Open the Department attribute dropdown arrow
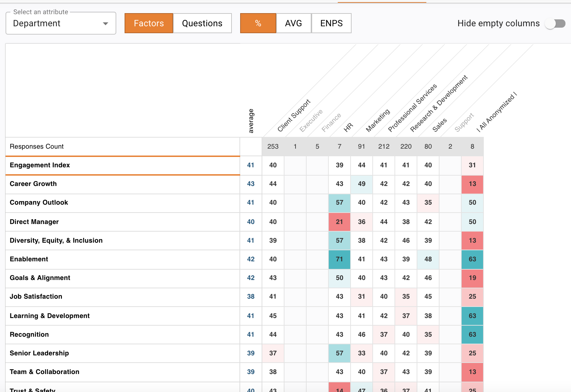The width and height of the screenshot is (571, 392). [106, 24]
